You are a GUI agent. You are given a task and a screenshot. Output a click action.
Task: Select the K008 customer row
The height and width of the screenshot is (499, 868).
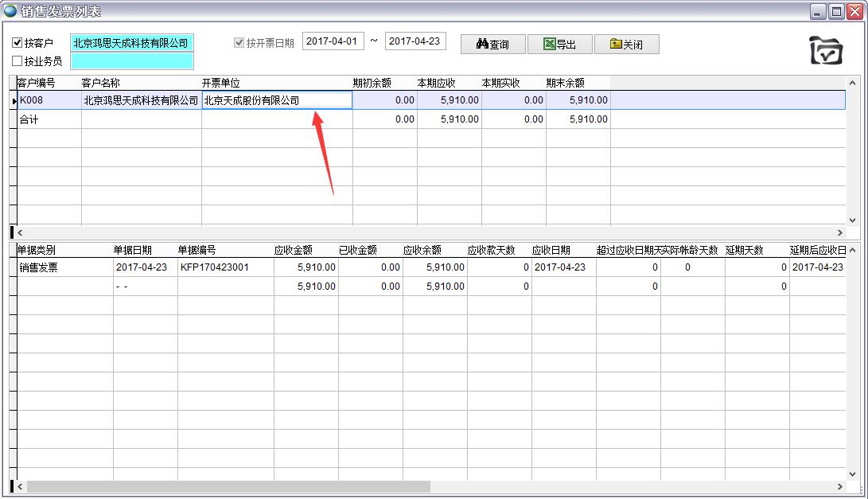[x=48, y=100]
